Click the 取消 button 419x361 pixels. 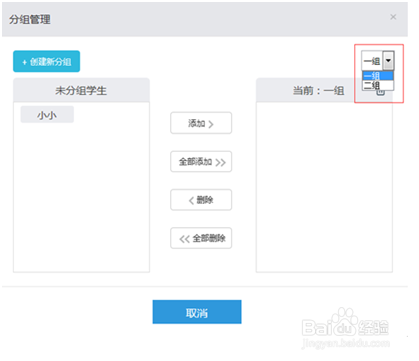(197, 312)
